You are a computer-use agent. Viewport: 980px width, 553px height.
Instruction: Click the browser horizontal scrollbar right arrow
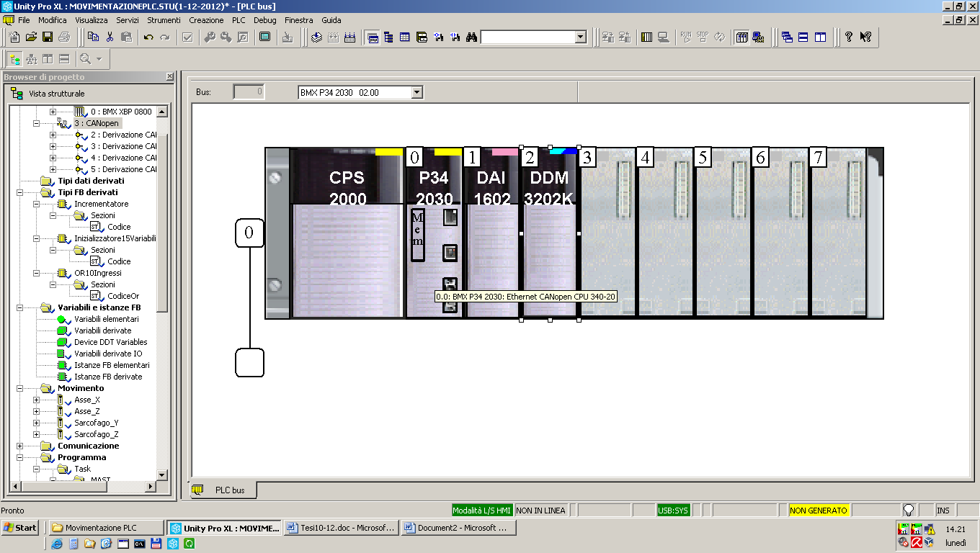point(151,487)
